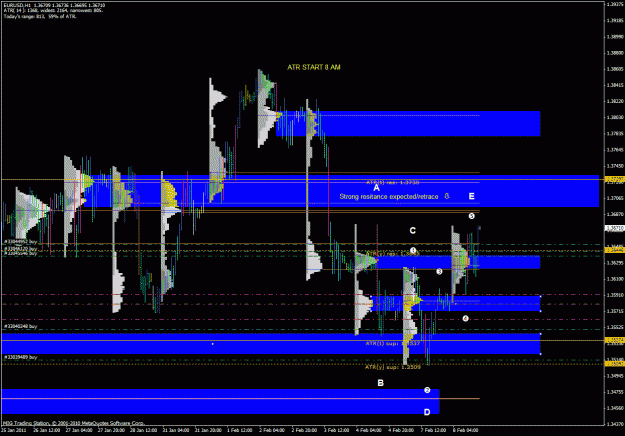Select the letter B marker on the chart

tap(381, 383)
